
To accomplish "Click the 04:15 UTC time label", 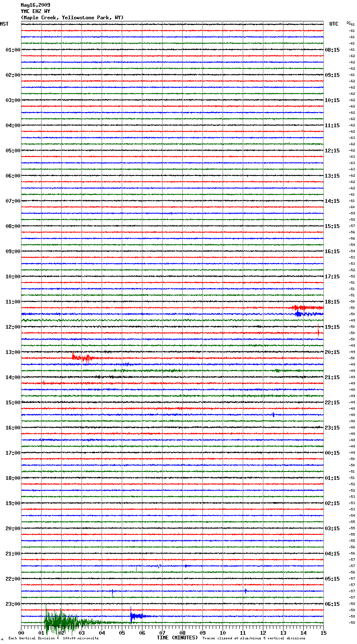I will [332, 554].
